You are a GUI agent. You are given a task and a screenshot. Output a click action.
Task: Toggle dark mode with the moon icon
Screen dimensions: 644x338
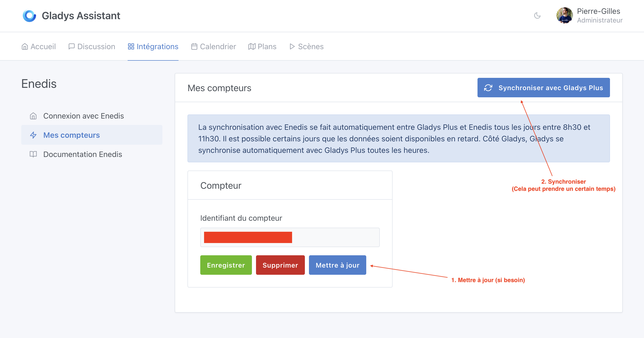pyautogui.click(x=537, y=16)
